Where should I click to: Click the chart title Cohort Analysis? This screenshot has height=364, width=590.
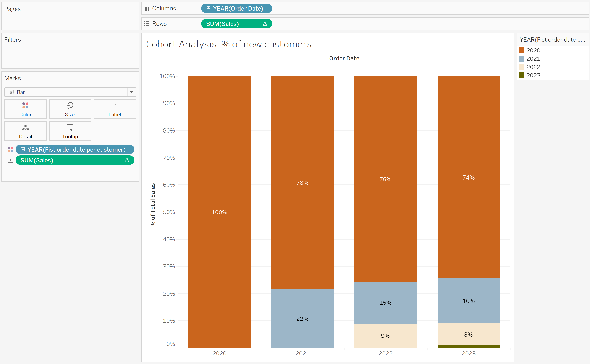[x=229, y=44]
